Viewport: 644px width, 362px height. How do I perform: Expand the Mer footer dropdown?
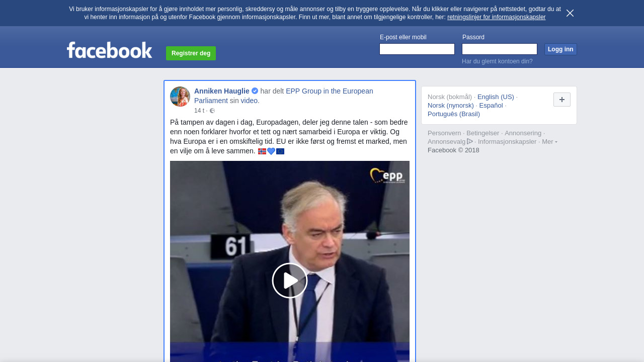(549, 142)
